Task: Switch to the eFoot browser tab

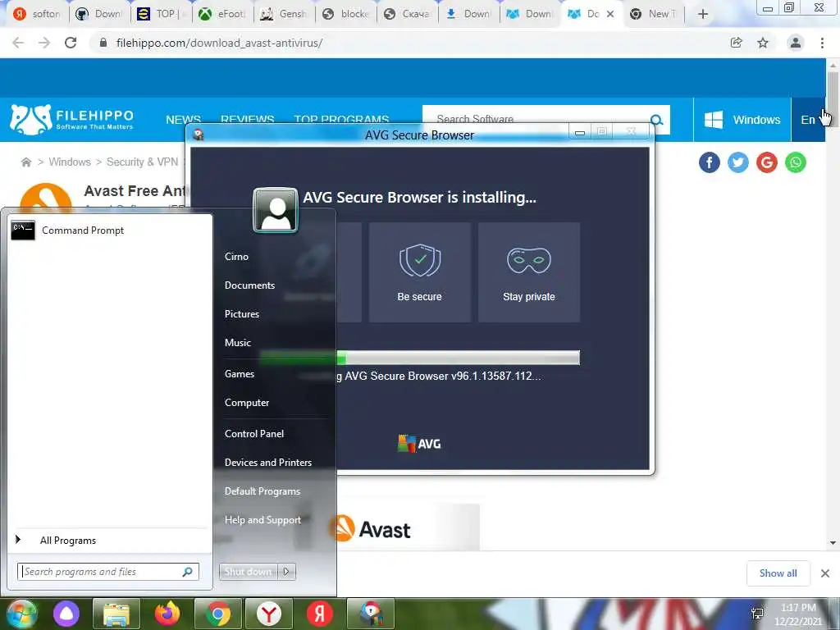Action: click(222, 14)
